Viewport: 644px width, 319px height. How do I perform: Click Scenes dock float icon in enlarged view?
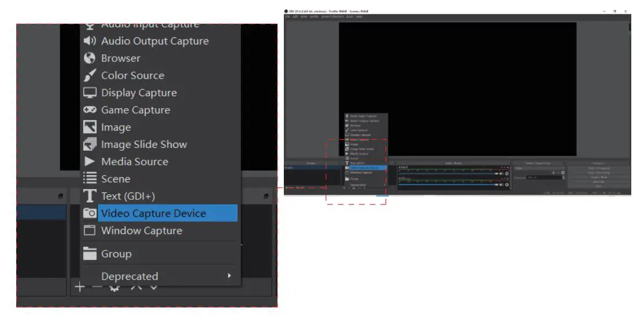click(x=60, y=196)
